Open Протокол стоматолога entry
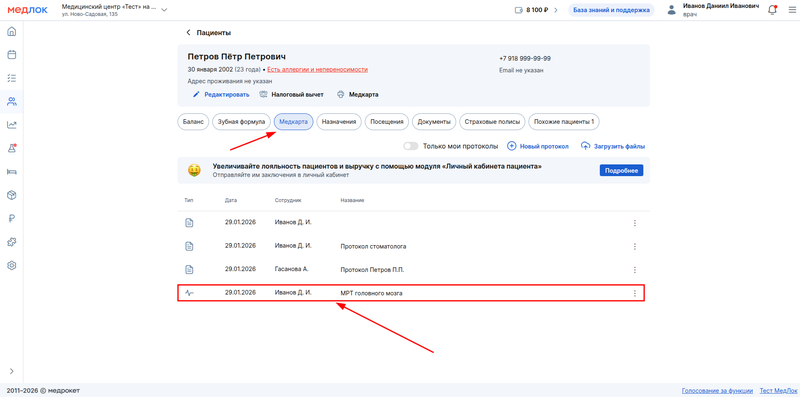800x397 pixels. 373,246
